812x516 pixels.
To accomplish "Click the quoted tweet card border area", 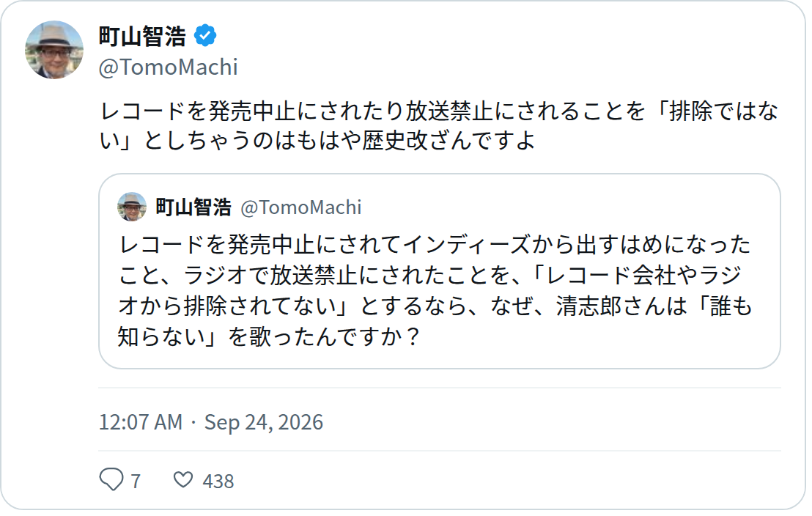I will [440, 271].
